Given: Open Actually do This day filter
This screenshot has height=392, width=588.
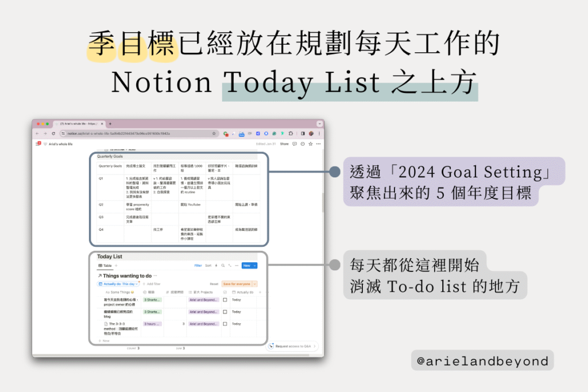Looking at the screenshot, I should 118,284.
